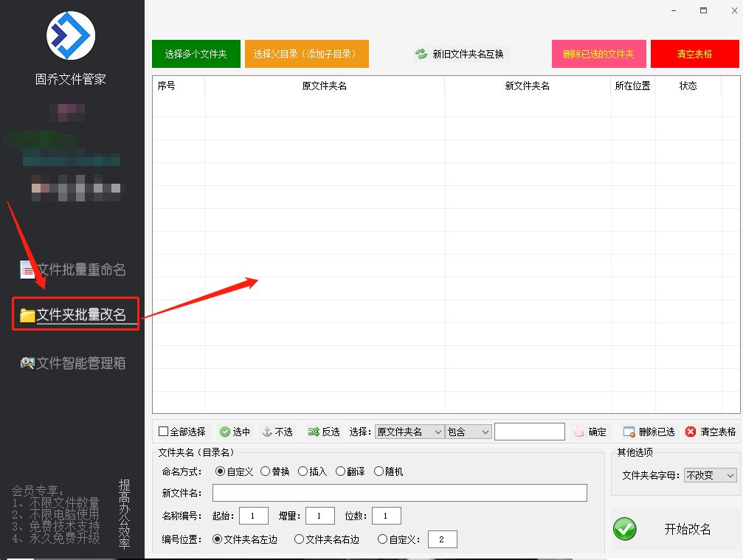Open the 包含 condition dropdown
This screenshot has height=560, width=743.
(x=469, y=432)
